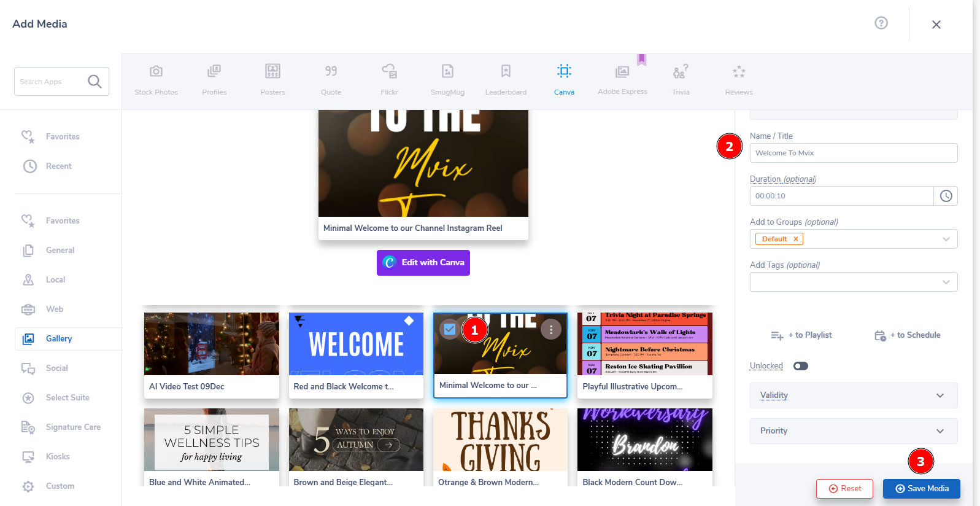Open the Custom category
Viewport: 980px width, 506px height.
[48, 486]
